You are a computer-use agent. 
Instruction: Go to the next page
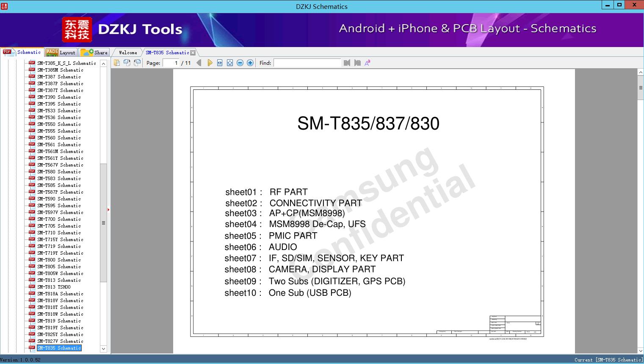point(210,63)
